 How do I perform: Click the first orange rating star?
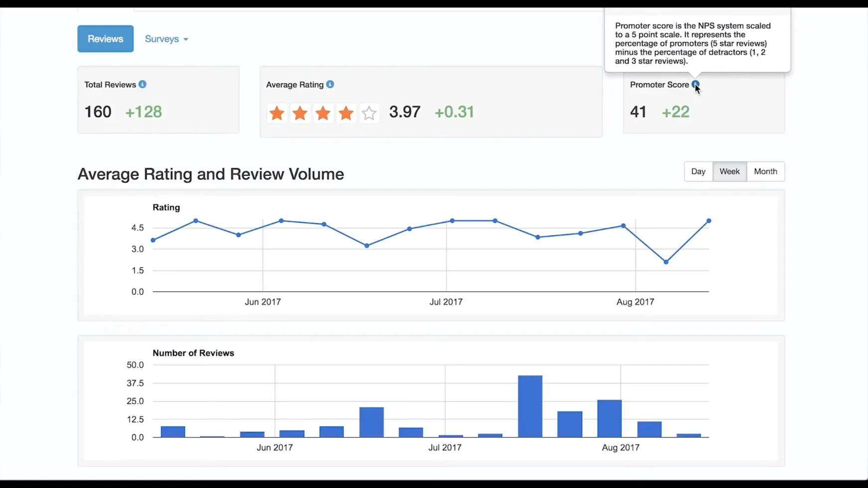tap(277, 113)
